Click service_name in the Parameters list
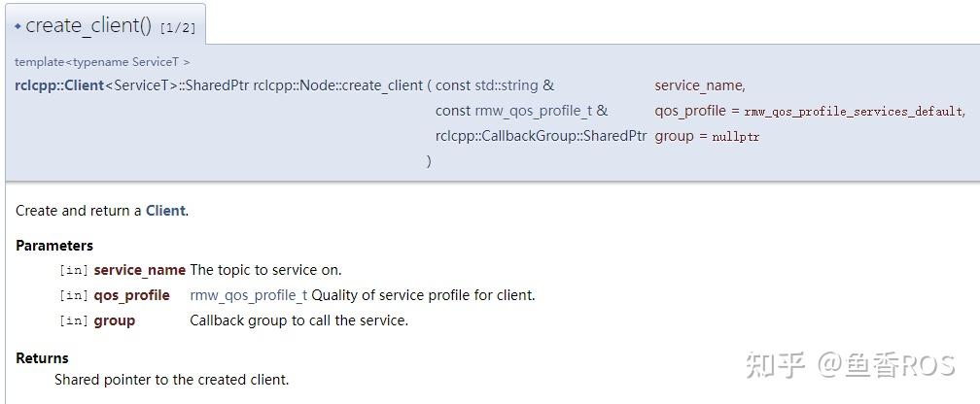The width and height of the screenshot is (980, 404). (139, 270)
